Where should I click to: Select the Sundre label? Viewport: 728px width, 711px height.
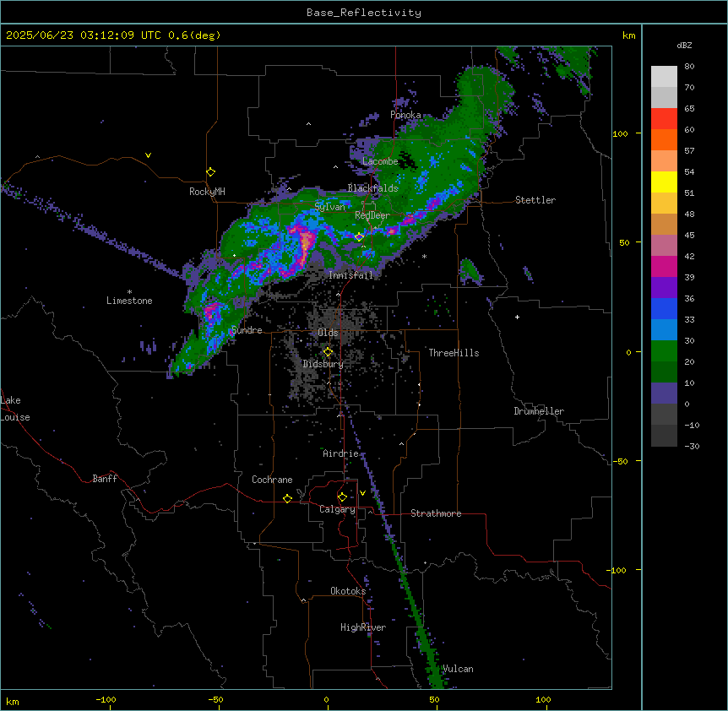(247, 330)
